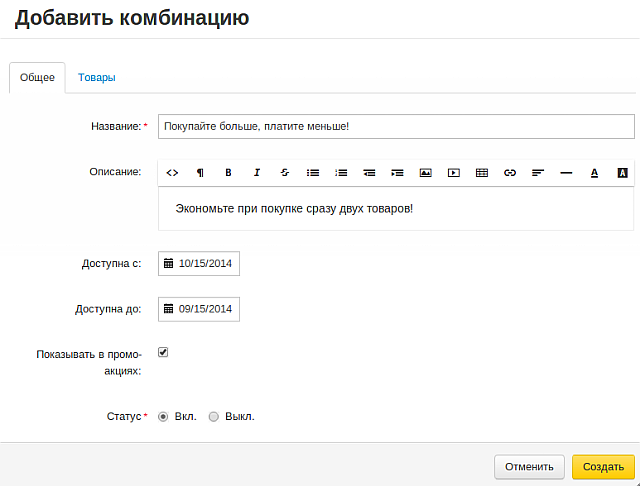Click the Создать button
Viewport: 640px width, 486px height.
[603, 467]
